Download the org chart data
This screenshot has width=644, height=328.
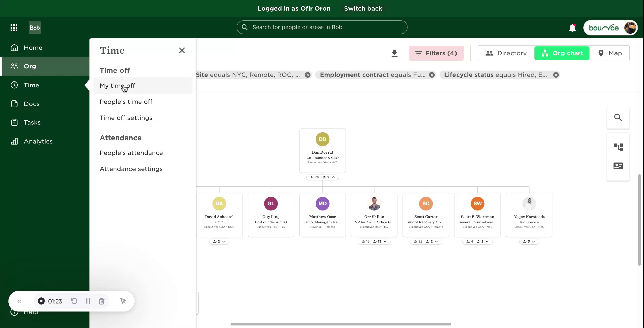(x=395, y=53)
